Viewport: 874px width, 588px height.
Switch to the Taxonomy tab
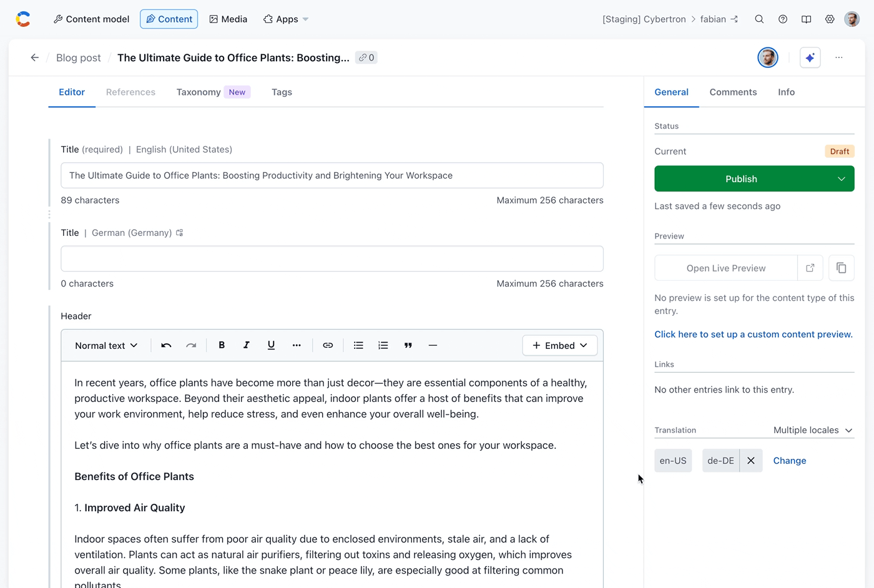199,92
